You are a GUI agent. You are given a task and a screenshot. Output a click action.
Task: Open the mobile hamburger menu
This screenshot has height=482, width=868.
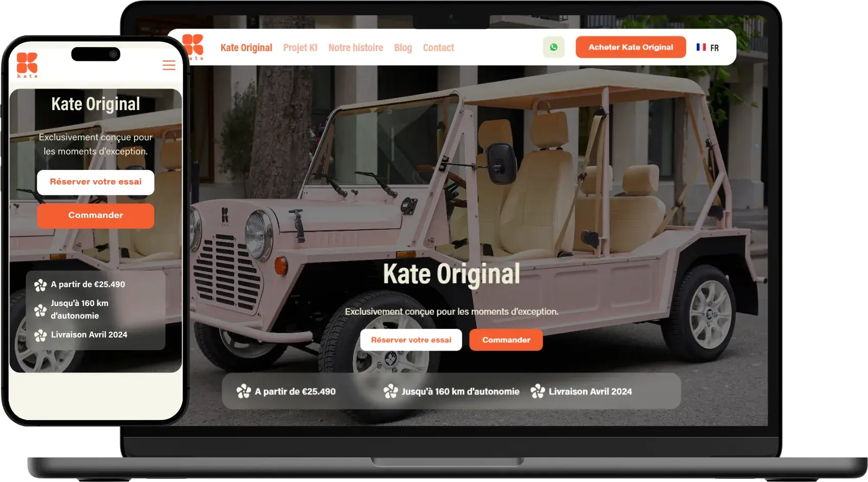169,65
